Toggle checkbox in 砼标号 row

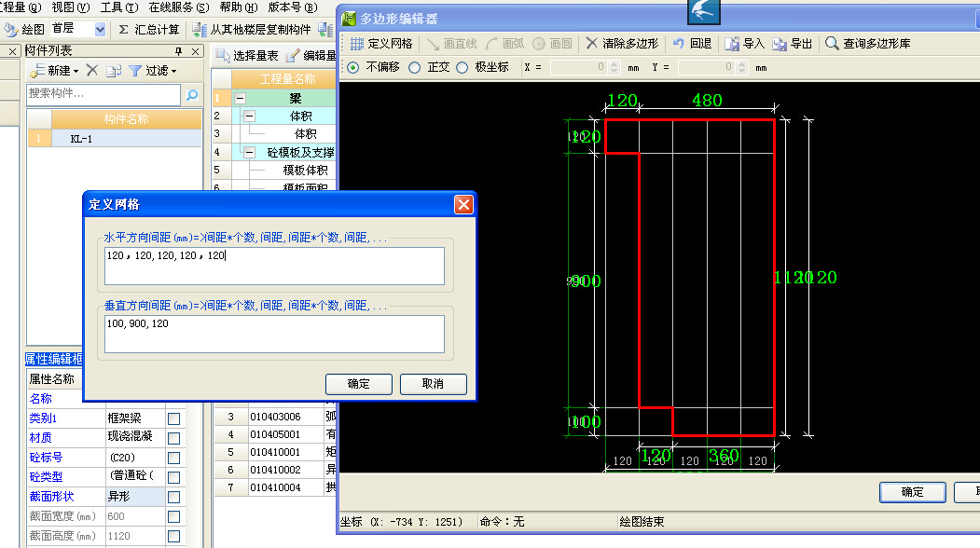pos(173,458)
